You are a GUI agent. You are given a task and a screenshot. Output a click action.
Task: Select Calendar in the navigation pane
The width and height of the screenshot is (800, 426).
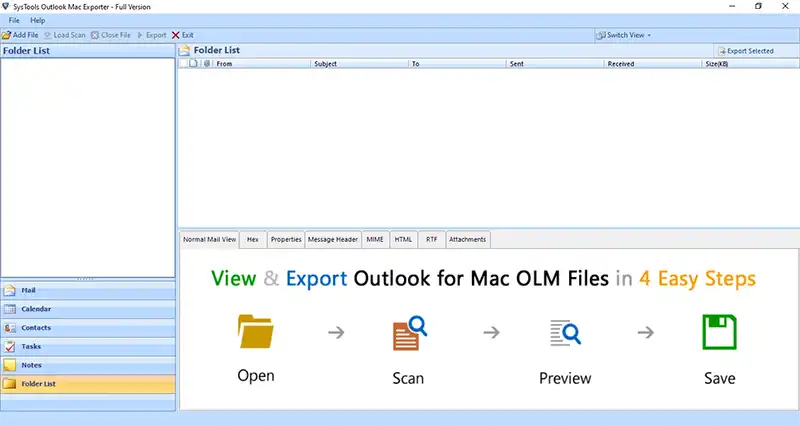88,309
